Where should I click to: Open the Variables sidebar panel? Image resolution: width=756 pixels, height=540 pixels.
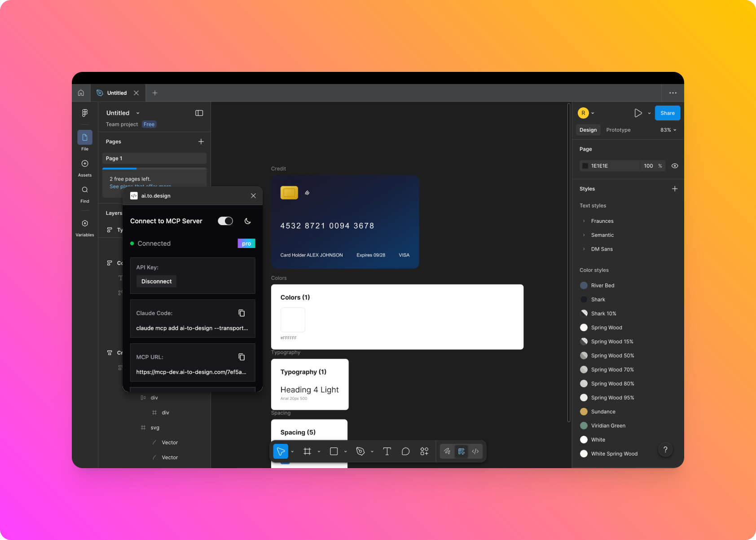click(85, 227)
